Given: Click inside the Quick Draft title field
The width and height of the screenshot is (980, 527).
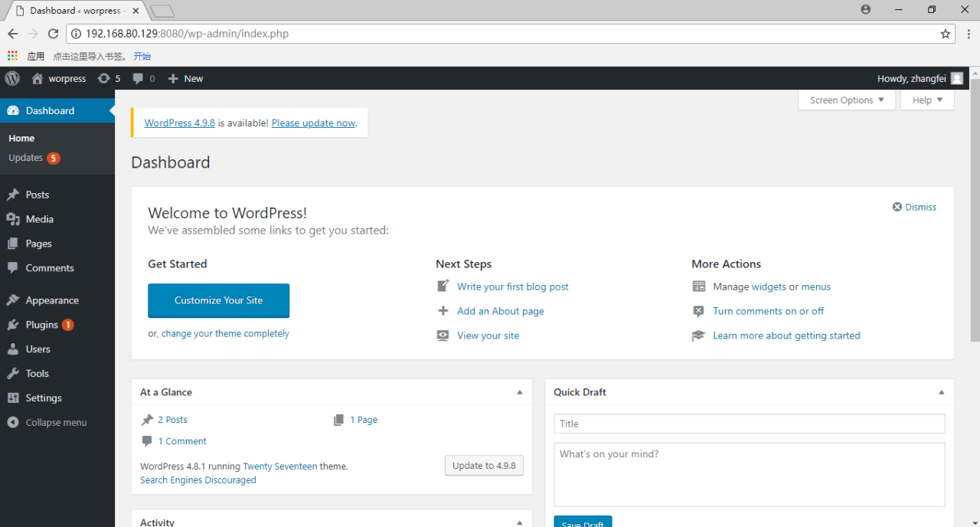Looking at the screenshot, I should pos(749,424).
